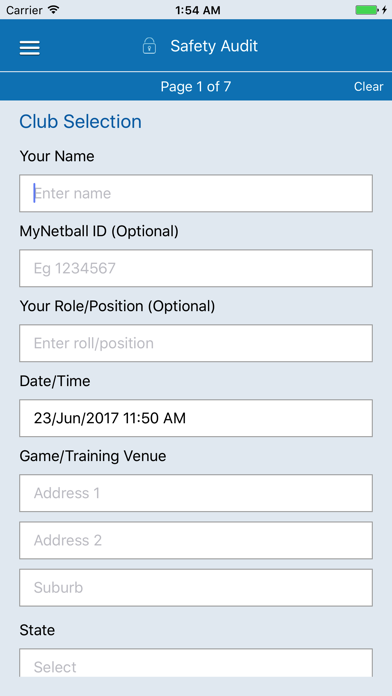
Task: Select the Address 1 field
Action: pyautogui.click(x=196, y=493)
